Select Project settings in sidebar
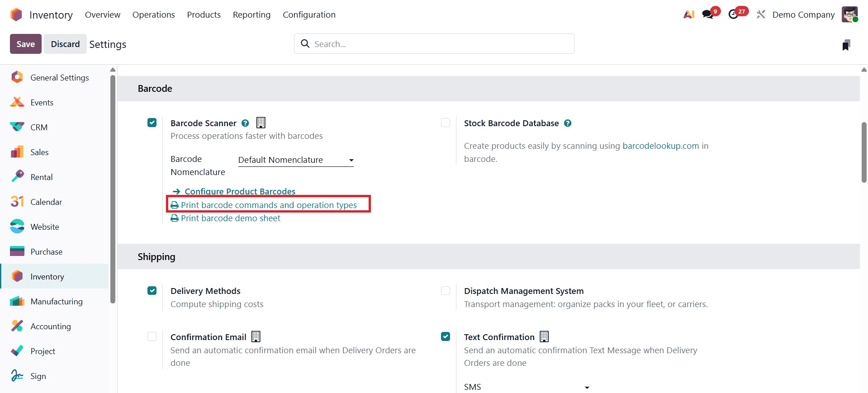The width and height of the screenshot is (868, 393). pyautogui.click(x=54, y=351)
